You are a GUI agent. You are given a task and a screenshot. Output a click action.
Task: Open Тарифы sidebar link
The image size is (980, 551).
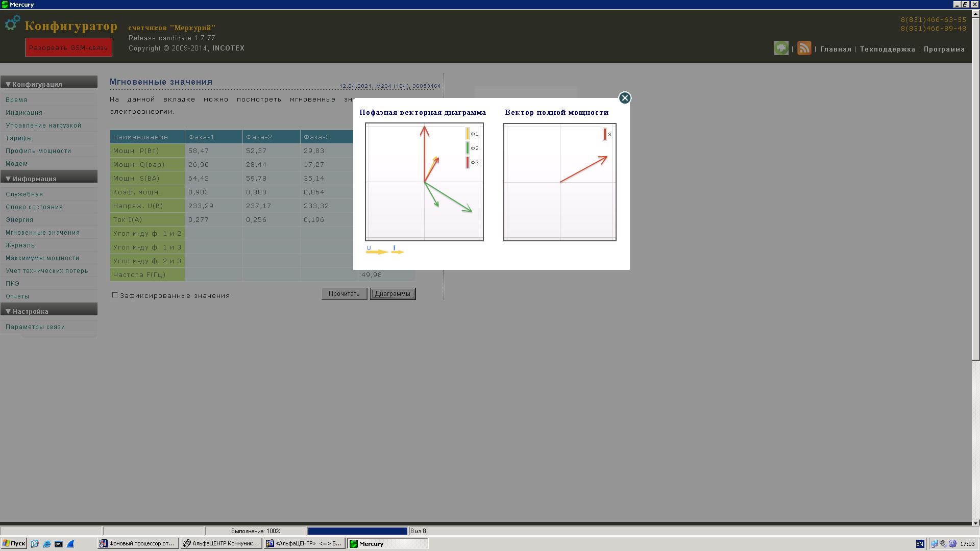pos(18,138)
